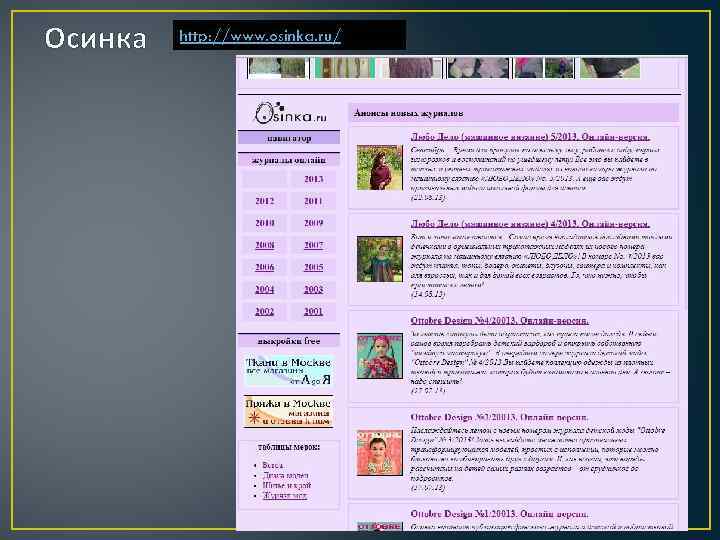Click Ottobre Design №1 cover thumbnail
This screenshot has height=540, width=720.
click(380, 526)
